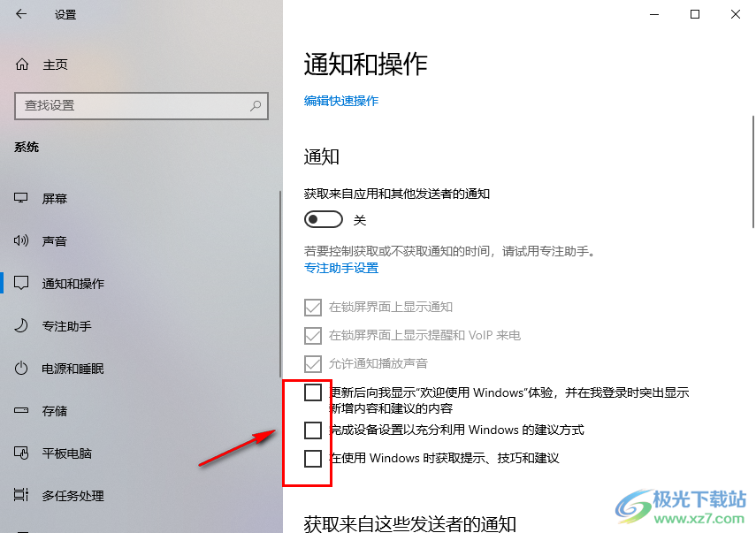Screen dimensions: 756x533
Task: Select the Display (屏幕) monitor icon
Action: [20, 198]
